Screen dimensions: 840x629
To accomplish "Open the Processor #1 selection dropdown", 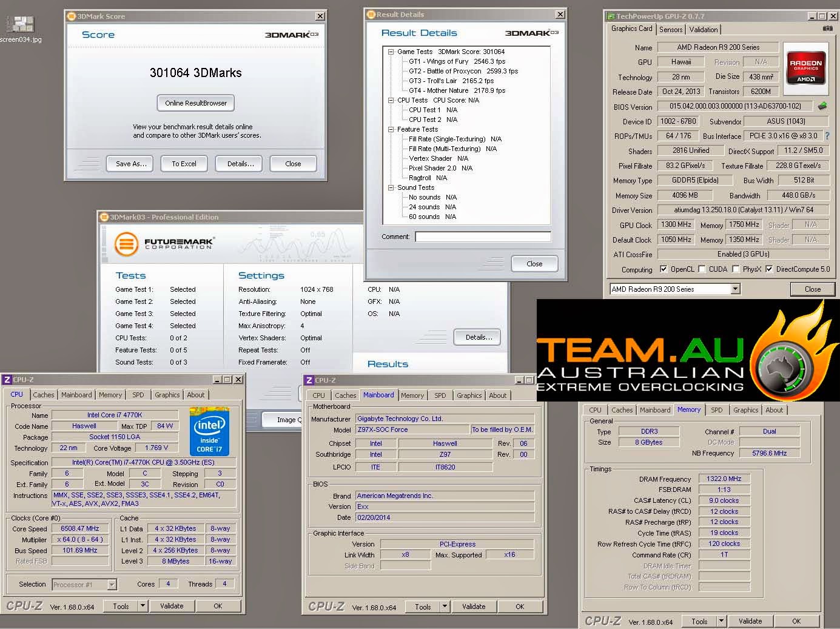I will coord(112,585).
